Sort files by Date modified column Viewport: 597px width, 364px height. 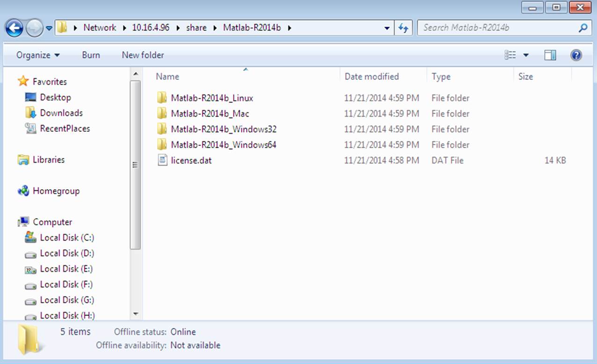(x=371, y=77)
